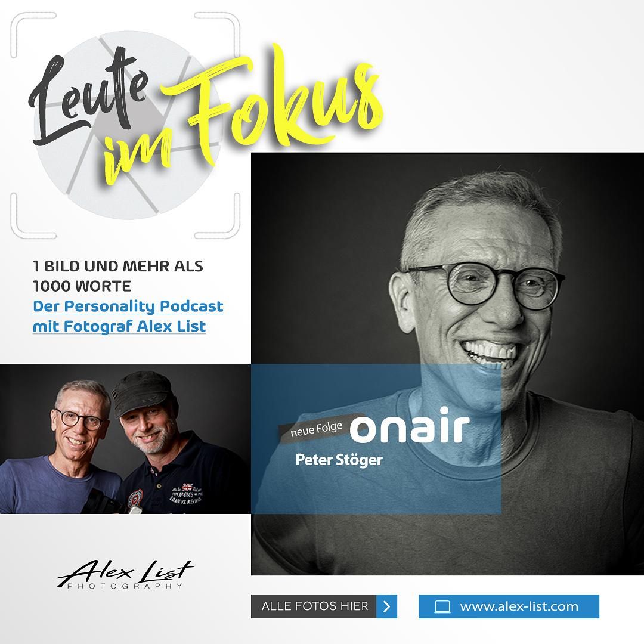Open the Der Personality Podcast link text

(x=128, y=306)
